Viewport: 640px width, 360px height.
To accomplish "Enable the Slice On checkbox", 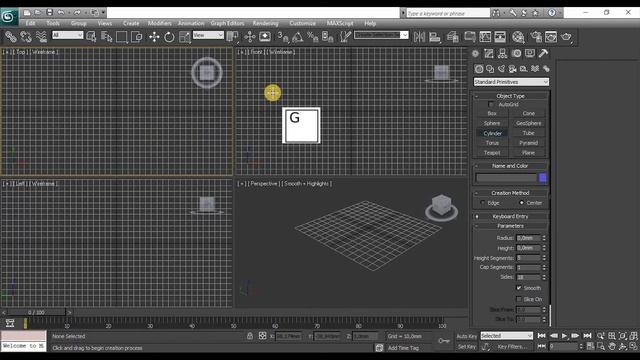I will 519,299.
